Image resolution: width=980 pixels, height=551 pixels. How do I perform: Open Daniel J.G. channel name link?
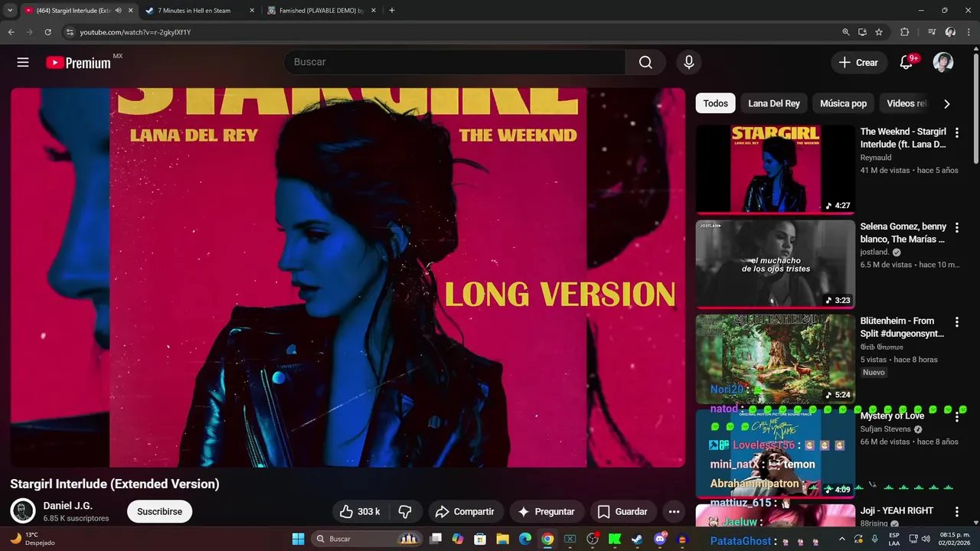pos(68,506)
